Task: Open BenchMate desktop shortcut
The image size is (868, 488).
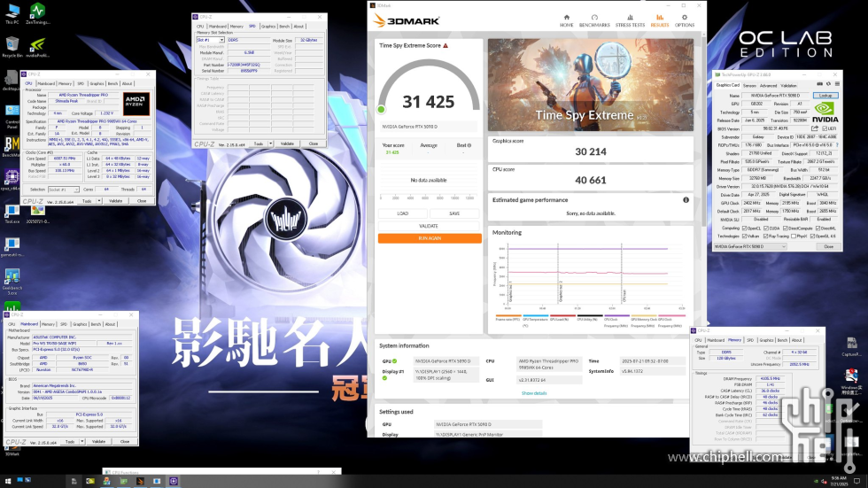Action: pyautogui.click(x=11, y=147)
